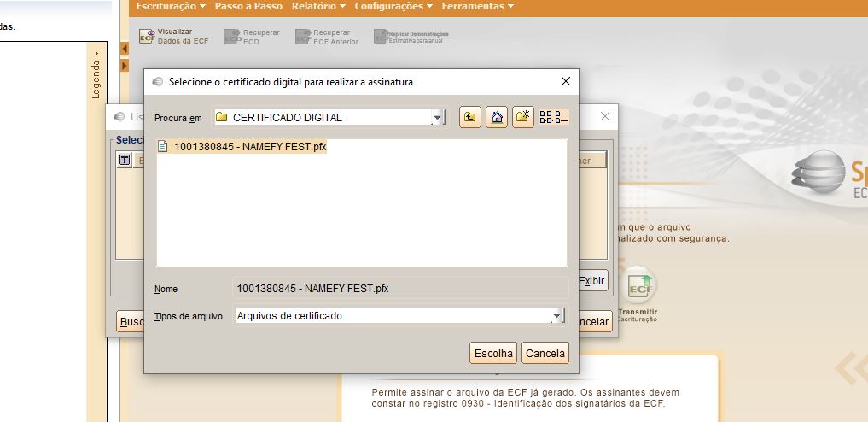Click the Escolha button

(493, 354)
